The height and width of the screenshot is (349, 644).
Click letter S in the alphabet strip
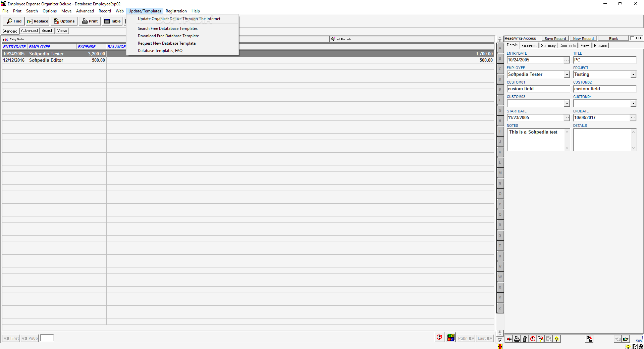pyautogui.click(x=500, y=236)
